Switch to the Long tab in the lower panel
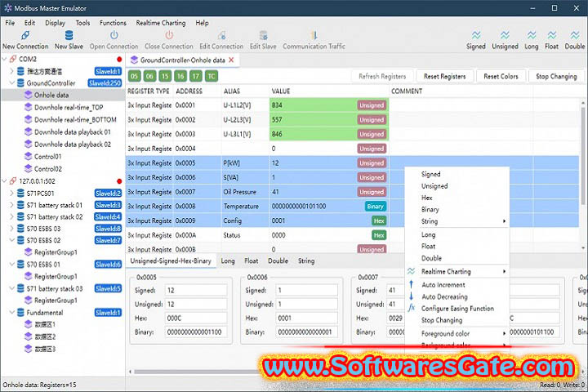Viewport: 588px width, 392px height. (x=228, y=261)
